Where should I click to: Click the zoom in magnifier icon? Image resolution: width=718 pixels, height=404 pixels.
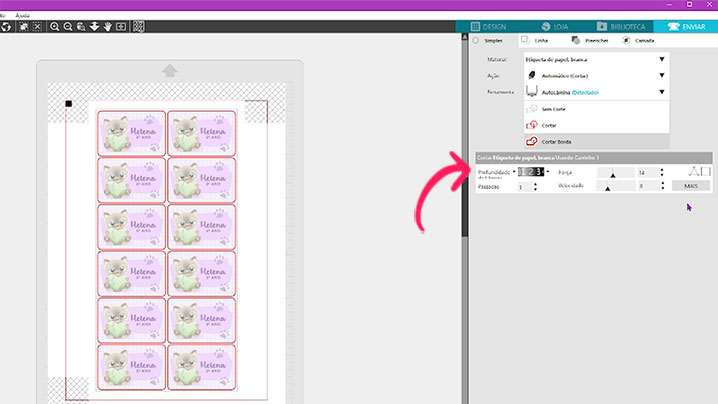(x=55, y=27)
